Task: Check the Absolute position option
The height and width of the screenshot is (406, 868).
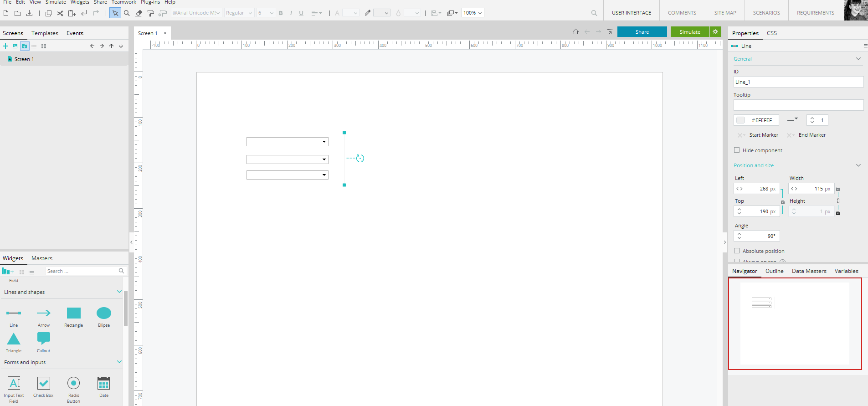Action: click(x=737, y=251)
